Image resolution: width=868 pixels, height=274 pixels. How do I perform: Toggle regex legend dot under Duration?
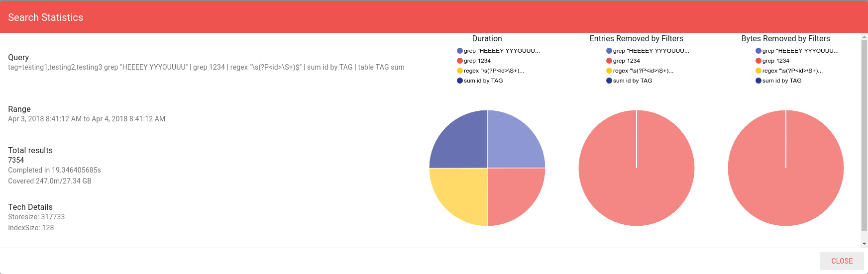(x=460, y=71)
